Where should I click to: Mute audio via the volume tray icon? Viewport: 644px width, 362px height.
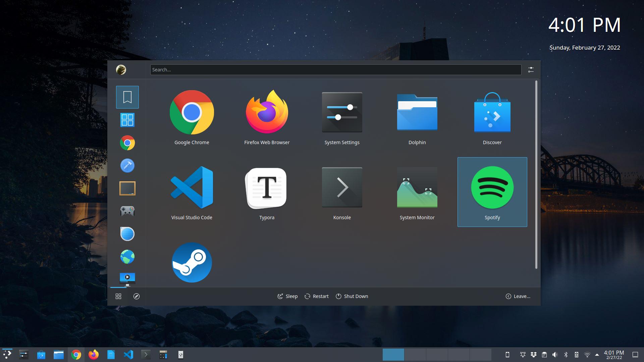[555, 354]
